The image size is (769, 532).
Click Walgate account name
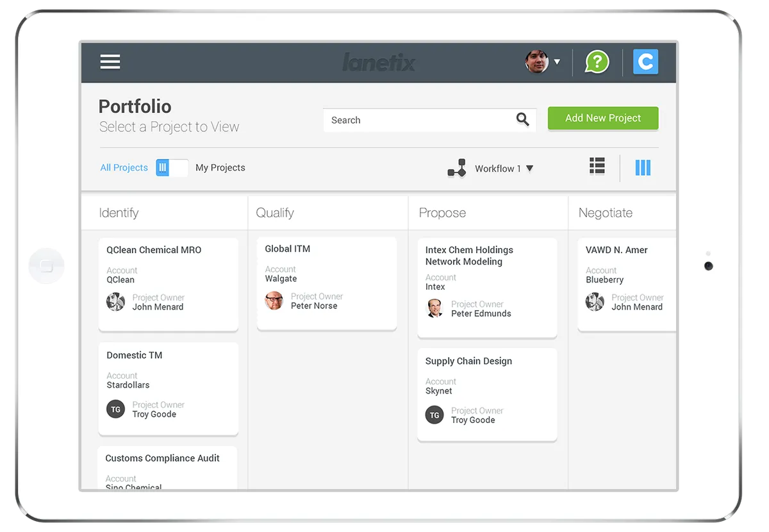coord(281,279)
